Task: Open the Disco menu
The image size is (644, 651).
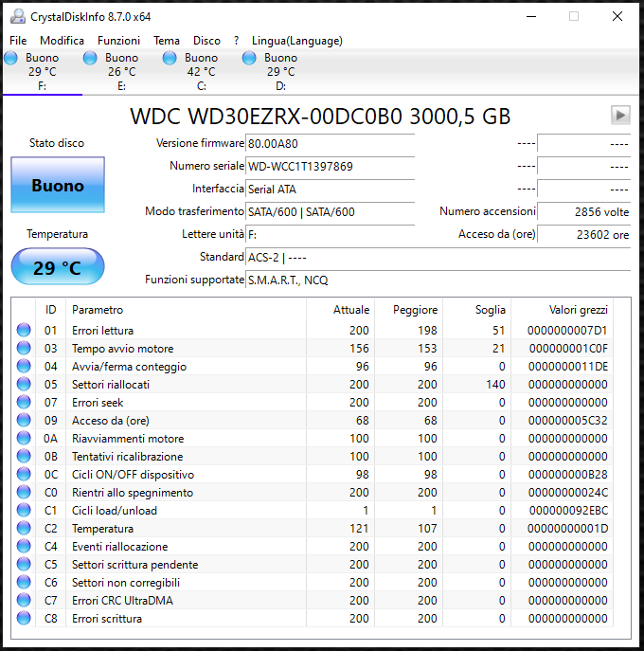Action: click(206, 41)
